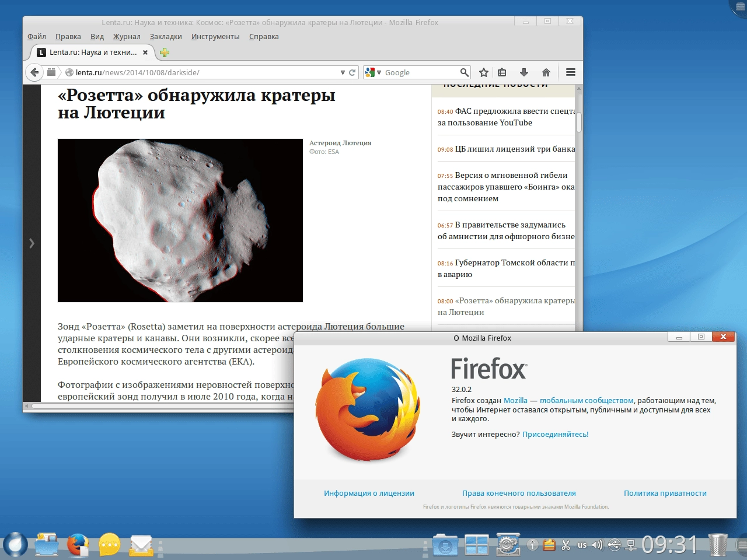This screenshot has height=560, width=747.
Task: Open the Закладки menu
Action: [166, 36]
